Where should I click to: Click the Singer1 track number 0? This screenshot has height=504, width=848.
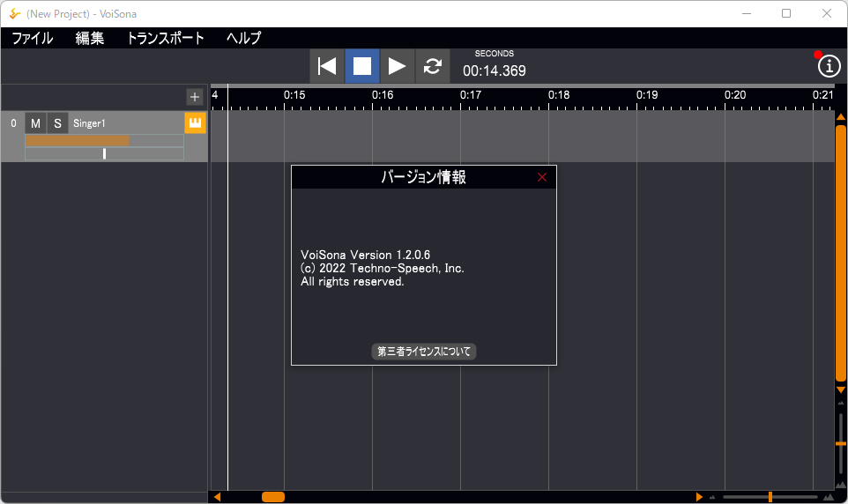(13, 123)
